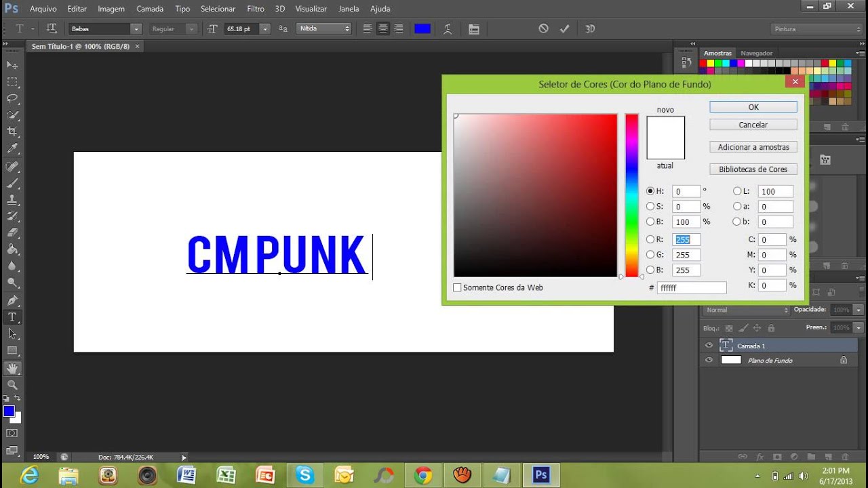Switch to the Navegador tab

756,53
